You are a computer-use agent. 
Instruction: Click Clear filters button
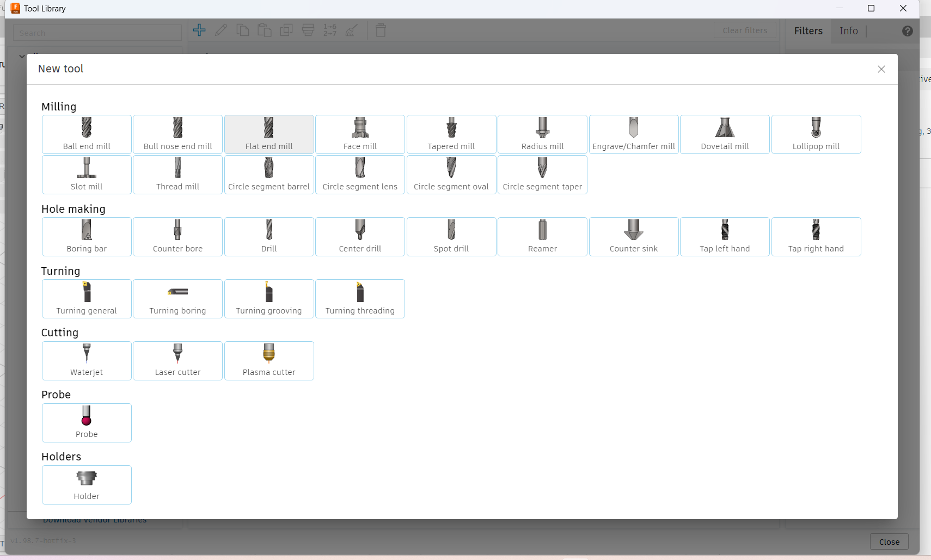click(745, 30)
